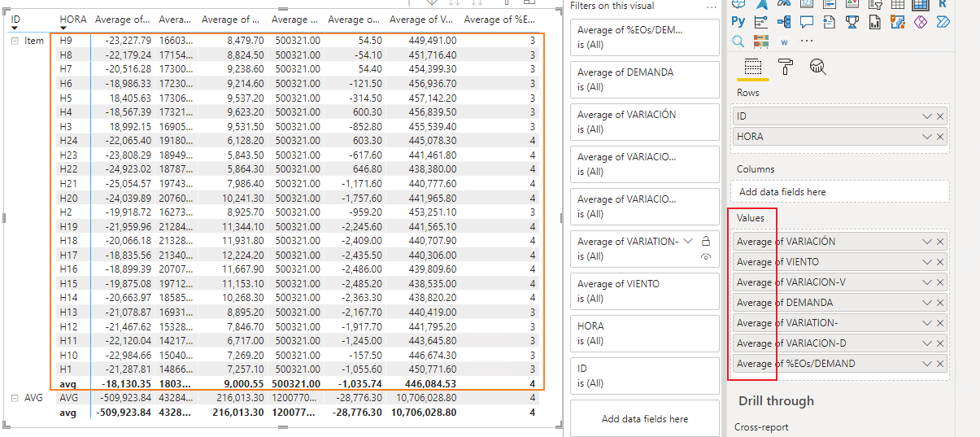Select the Python visual icon
The image size is (980, 437).
pyautogui.click(x=738, y=22)
